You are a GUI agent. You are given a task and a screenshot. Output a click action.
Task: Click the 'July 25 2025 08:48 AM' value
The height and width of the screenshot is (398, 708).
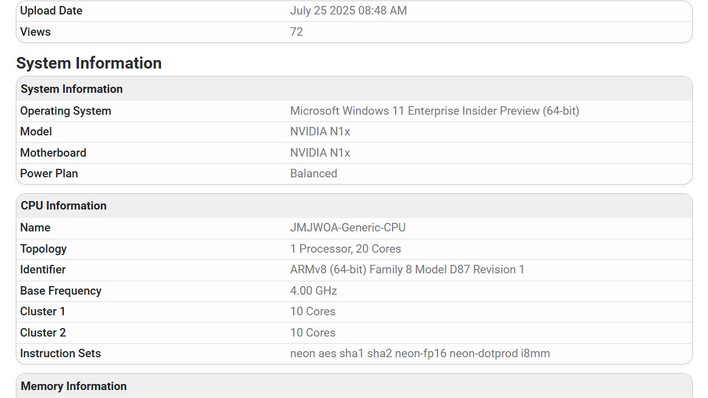click(x=348, y=10)
